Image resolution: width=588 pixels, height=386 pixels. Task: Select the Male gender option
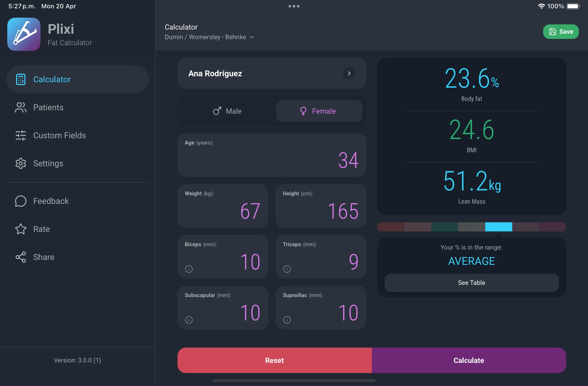point(227,111)
